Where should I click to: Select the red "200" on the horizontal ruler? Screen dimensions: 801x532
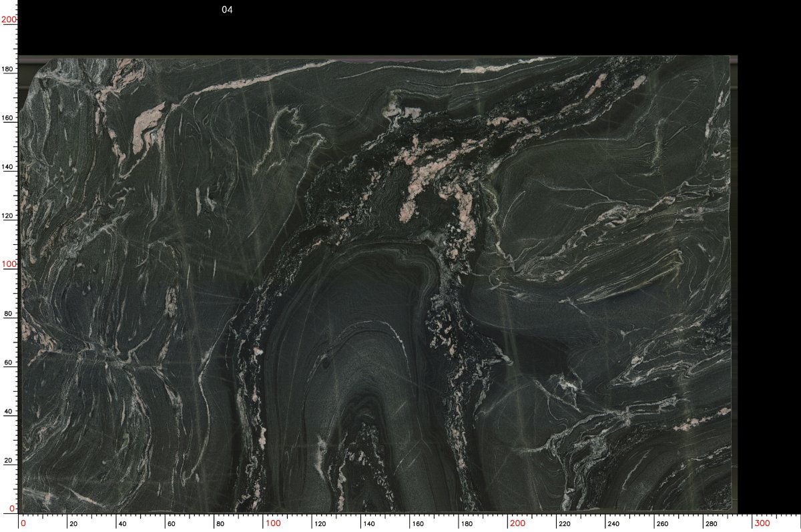coord(517,523)
